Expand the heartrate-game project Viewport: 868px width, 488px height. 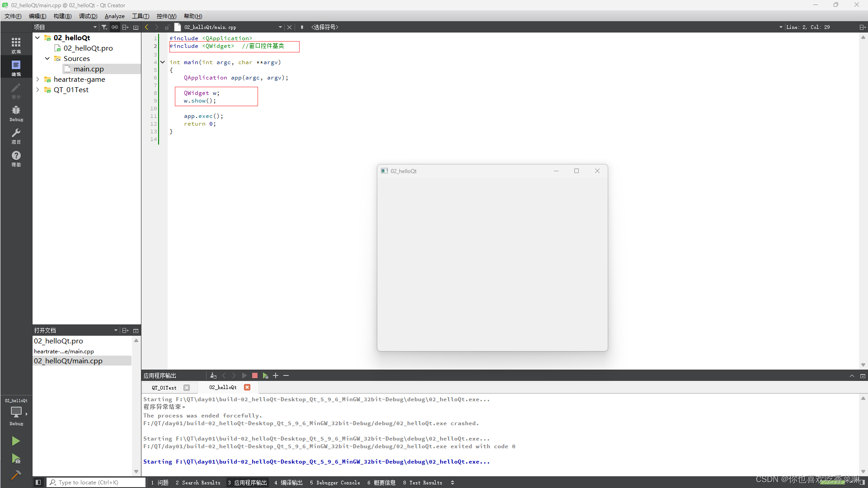(38, 79)
